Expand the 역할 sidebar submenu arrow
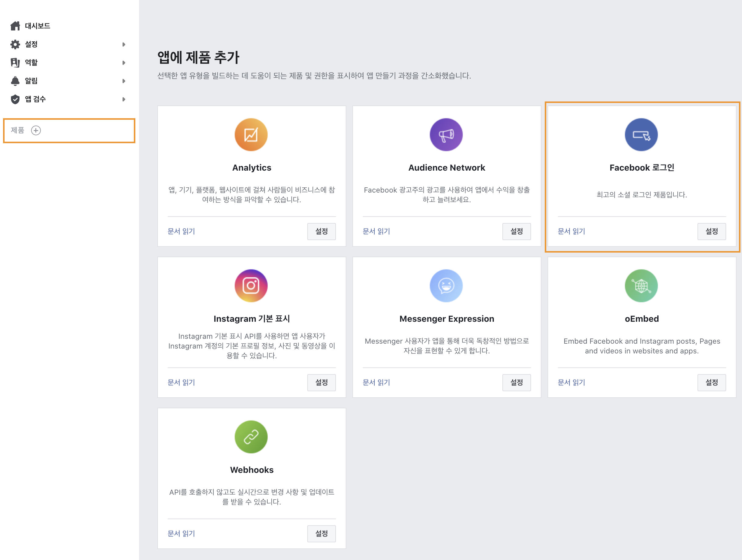The width and height of the screenshot is (742, 560). pyautogui.click(x=124, y=63)
